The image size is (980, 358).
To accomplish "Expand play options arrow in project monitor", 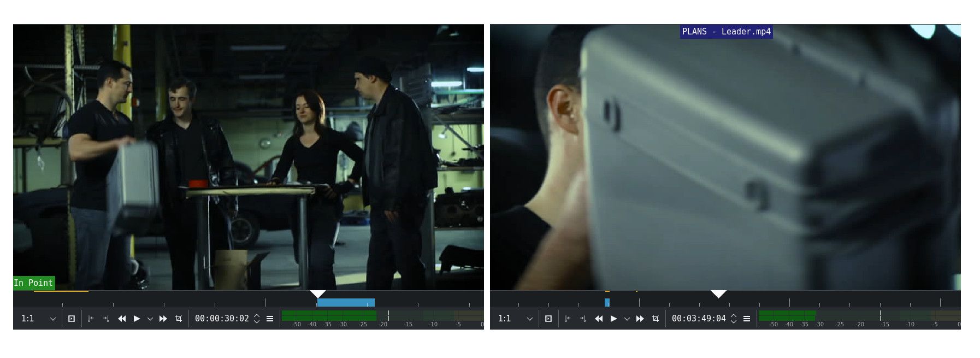I will pos(627,319).
